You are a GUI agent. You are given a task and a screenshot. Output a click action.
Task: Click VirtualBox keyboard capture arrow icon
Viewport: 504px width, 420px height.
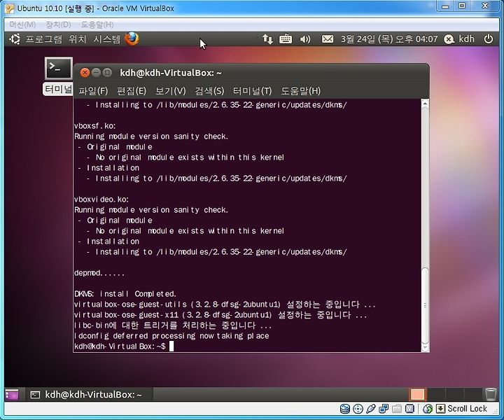[x=440, y=409]
